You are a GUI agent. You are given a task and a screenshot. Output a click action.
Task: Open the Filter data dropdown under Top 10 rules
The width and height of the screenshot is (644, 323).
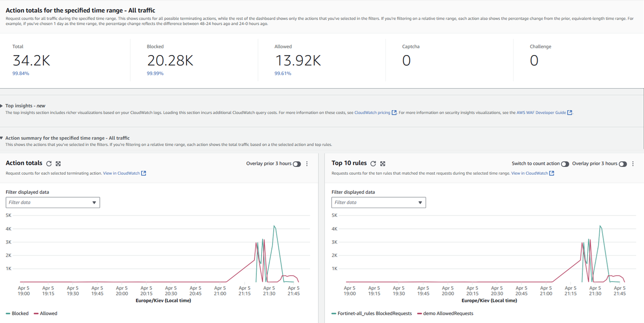click(379, 202)
